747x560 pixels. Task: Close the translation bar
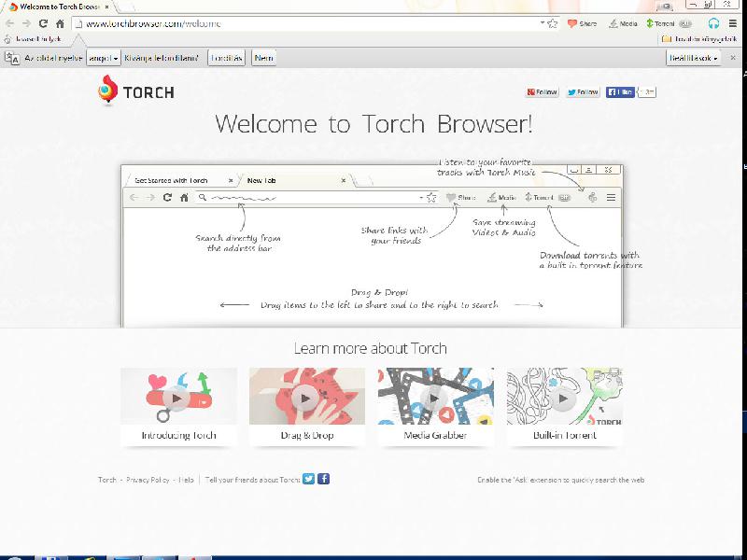point(733,58)
